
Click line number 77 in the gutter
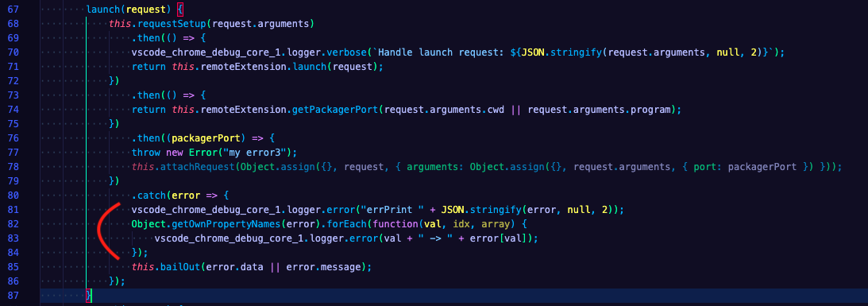pyautogui.click(x=13, y=153)
